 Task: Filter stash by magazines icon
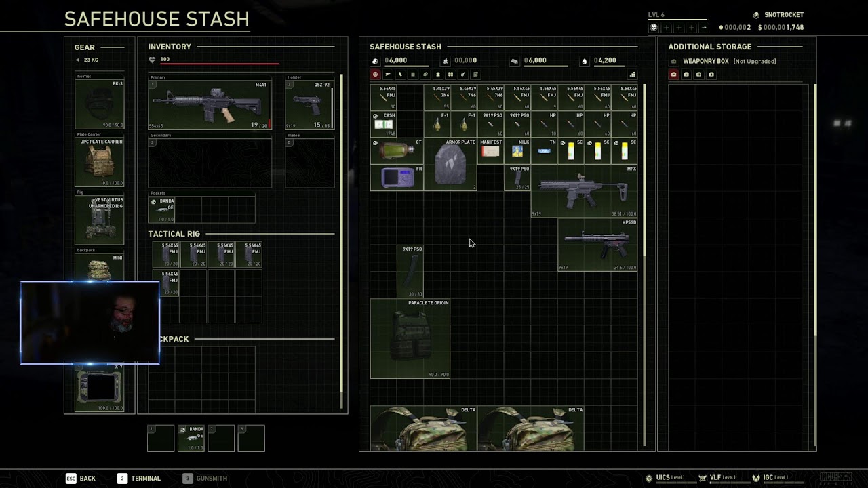pyautogui.click(x=413, y=75)
